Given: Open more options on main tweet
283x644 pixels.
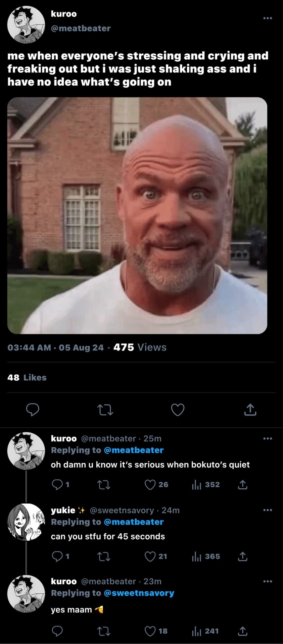Looking at the screenshot, I should tap(268, 18).
